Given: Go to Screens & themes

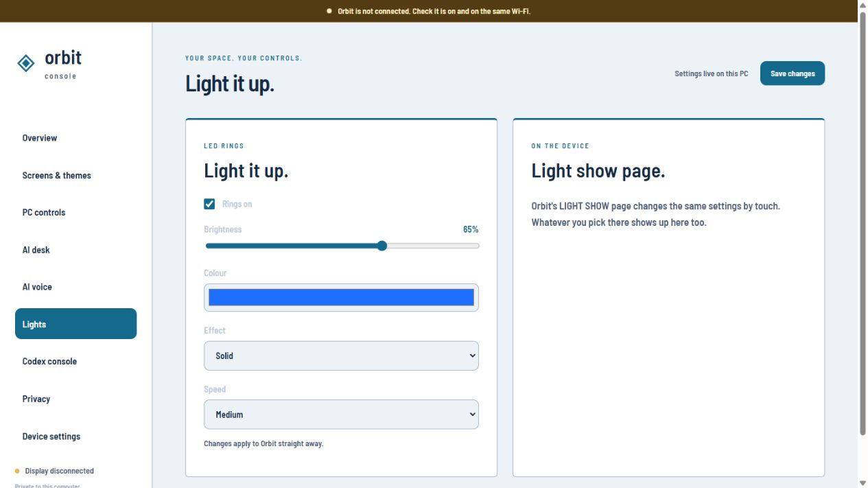Looking at the screenshot, I should click(75, 175).
